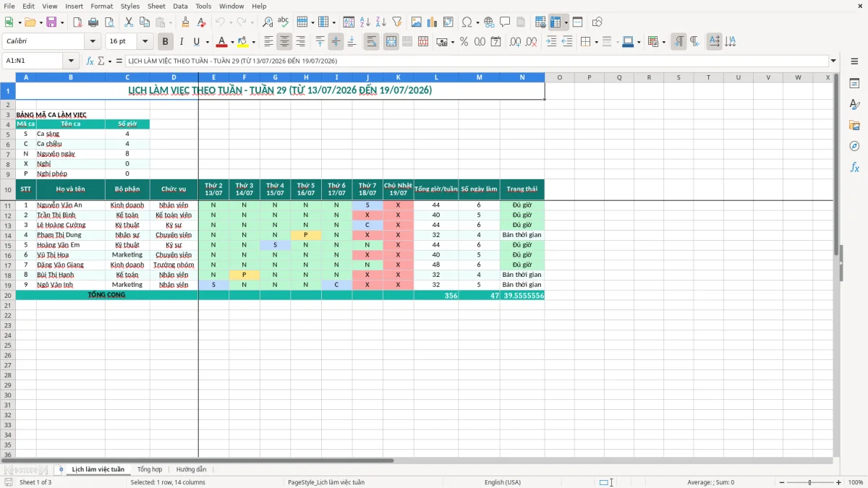Open sidebar Properties panel
Screen dimensions: 868x488
click(x=854, y=84)
